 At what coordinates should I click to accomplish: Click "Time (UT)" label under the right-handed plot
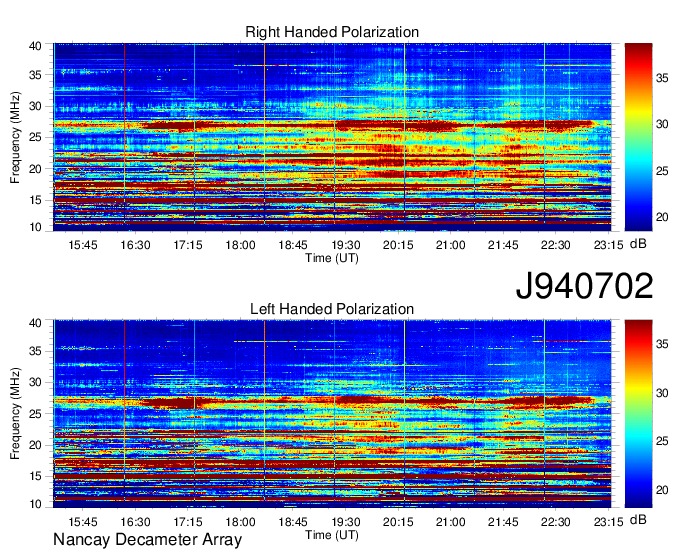332,258
